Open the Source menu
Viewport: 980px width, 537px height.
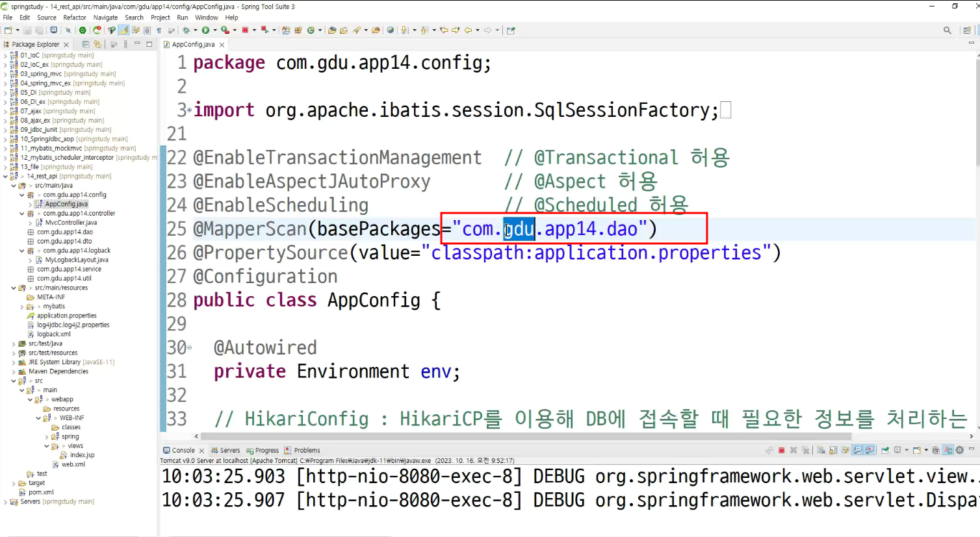point(46,18)
